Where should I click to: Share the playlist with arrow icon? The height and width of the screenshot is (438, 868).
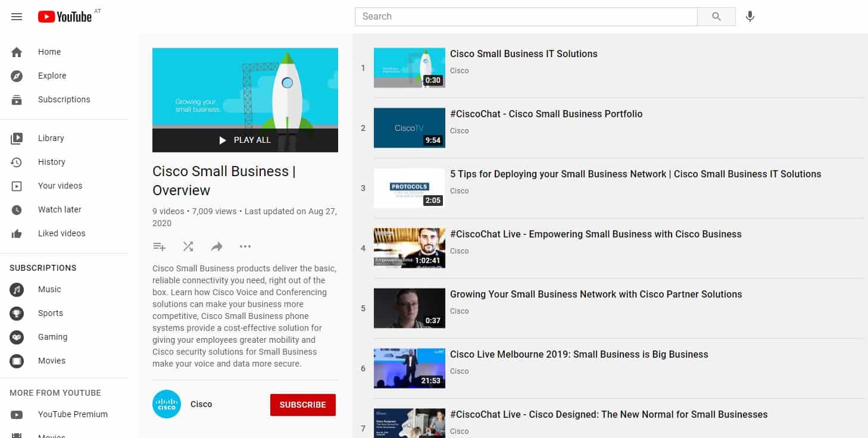coord(217,246)
